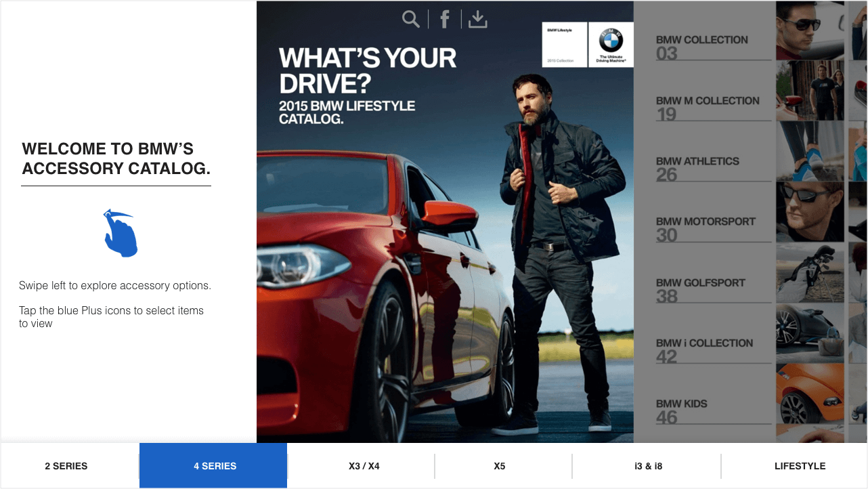Click 'Swipe left to explore accessory options.' text
Viewport: 868px width, 489px height.
click(115, 286)
